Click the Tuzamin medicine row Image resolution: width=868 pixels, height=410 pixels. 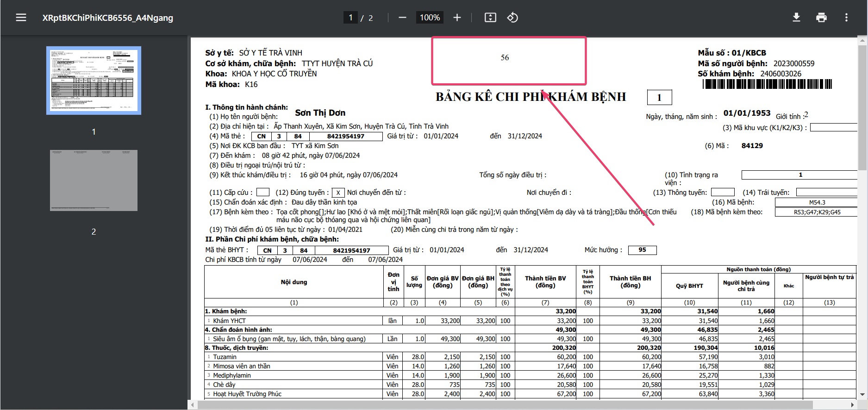[x=530, y=357]
